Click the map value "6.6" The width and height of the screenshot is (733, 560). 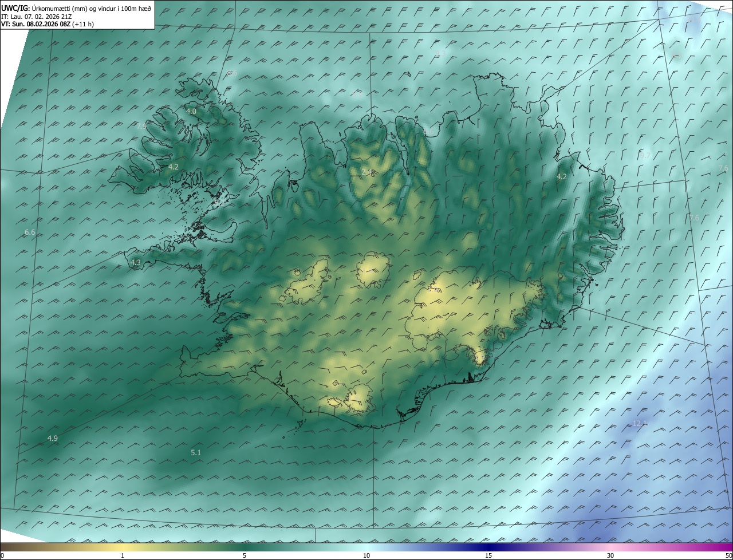[x=30, y=232]
